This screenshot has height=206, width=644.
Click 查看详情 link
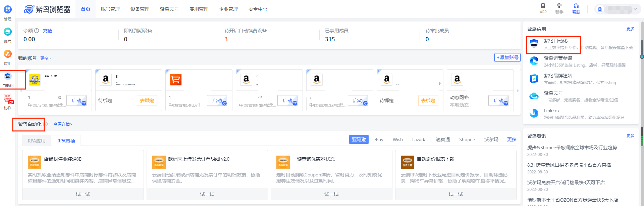coord(63,124)
